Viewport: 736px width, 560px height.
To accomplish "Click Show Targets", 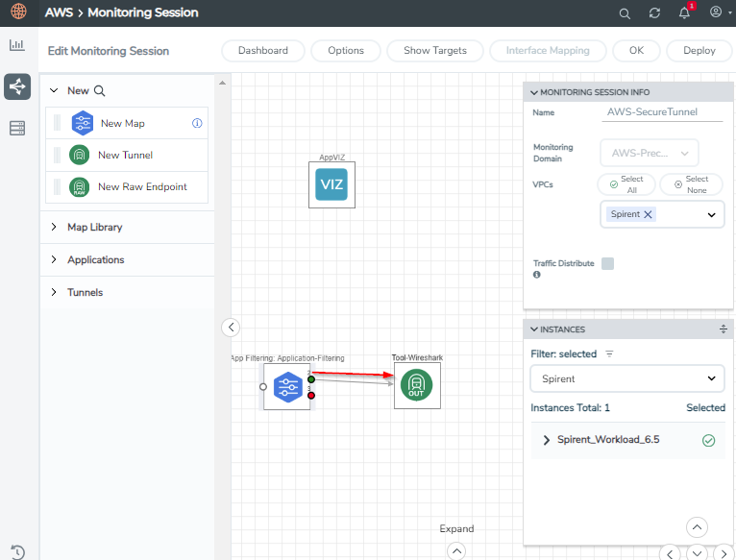I will (x=435, y=51).
